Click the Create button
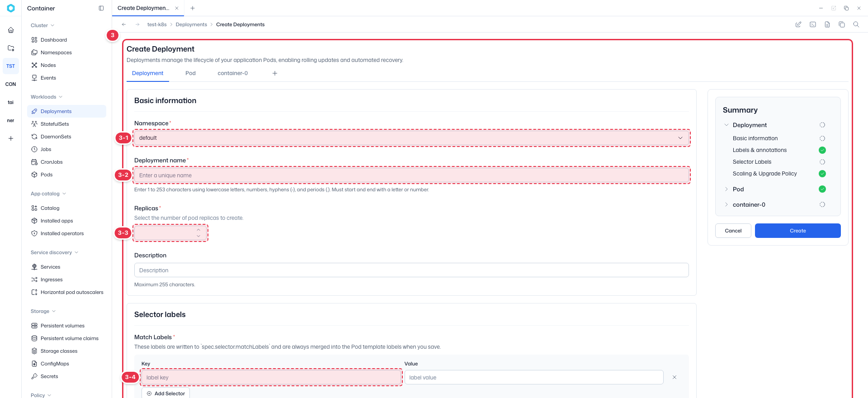 [x=798, y=231]
